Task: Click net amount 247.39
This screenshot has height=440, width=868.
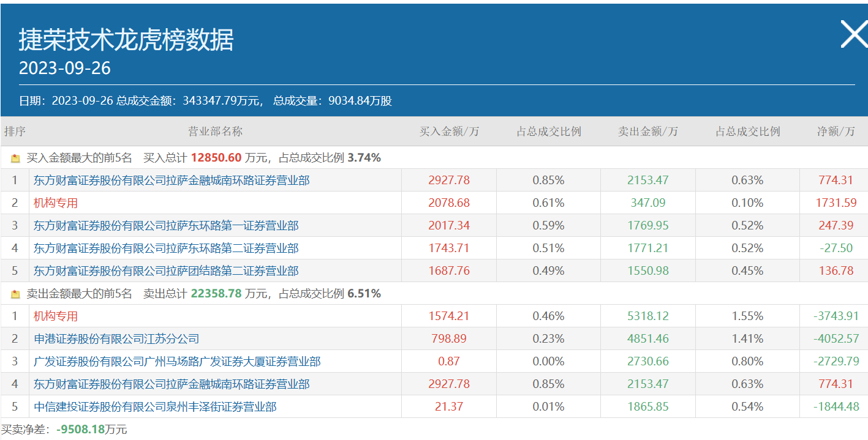Action: (x=836, y=226)
